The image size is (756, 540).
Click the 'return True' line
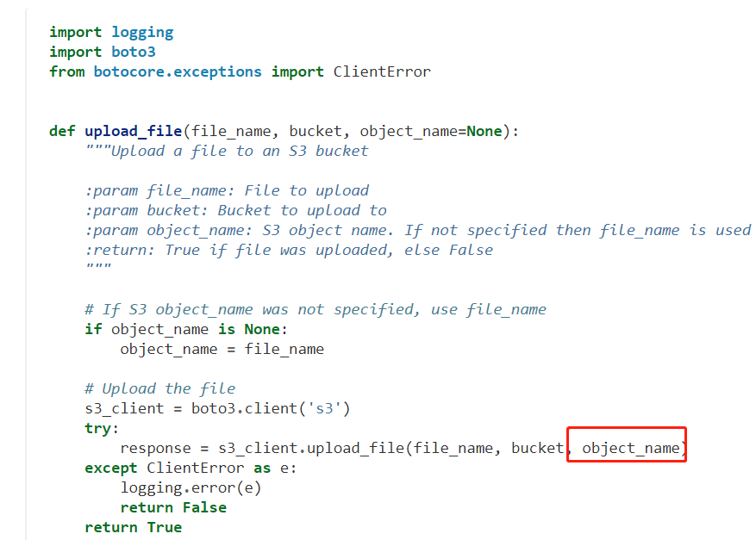click(133, 527)
